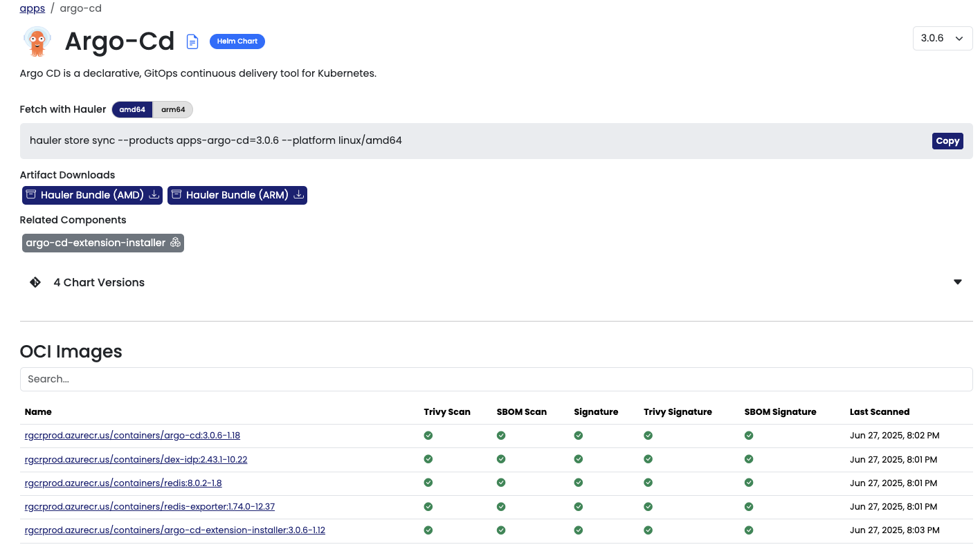Copy the hauler store sync command
980x547 pixels.
947,141
